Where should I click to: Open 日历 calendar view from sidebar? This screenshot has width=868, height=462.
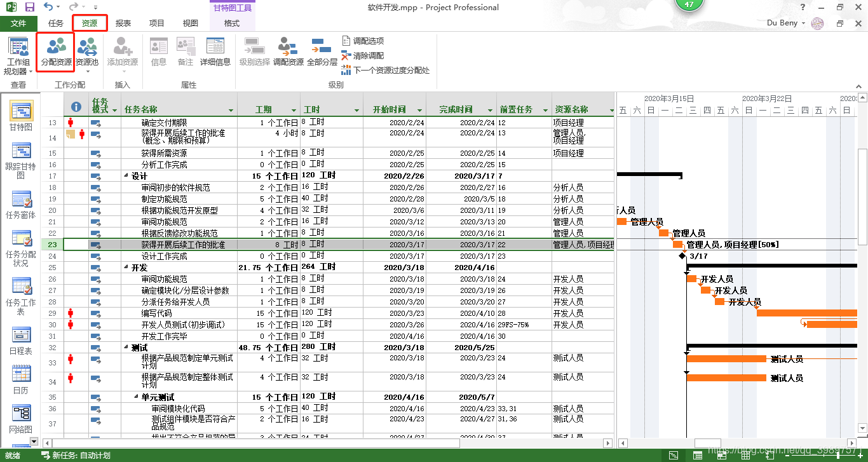click(x=21, y=380)
